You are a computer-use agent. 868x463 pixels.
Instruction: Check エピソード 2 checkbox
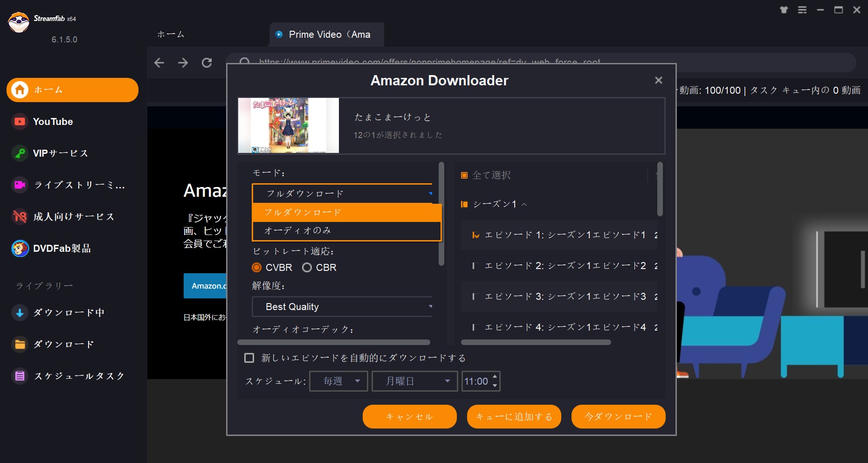coord(475,266)
